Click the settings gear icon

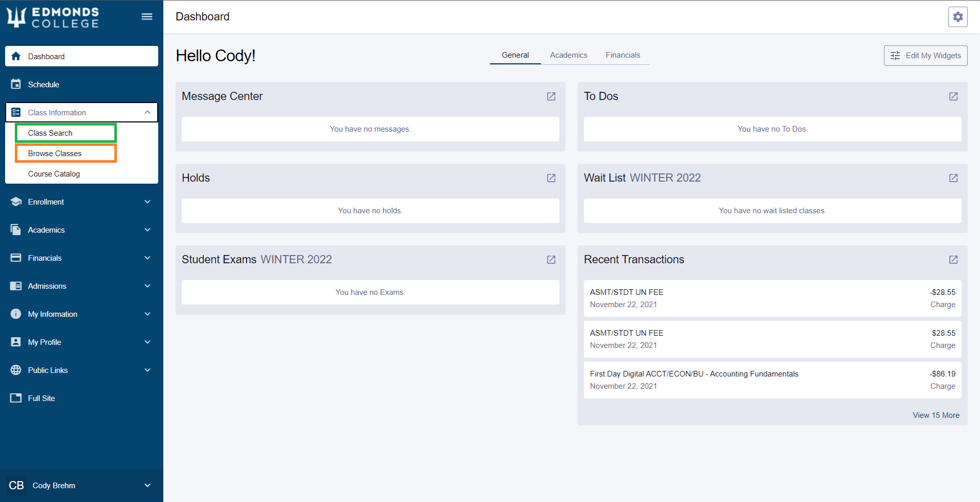click(958, 17)
